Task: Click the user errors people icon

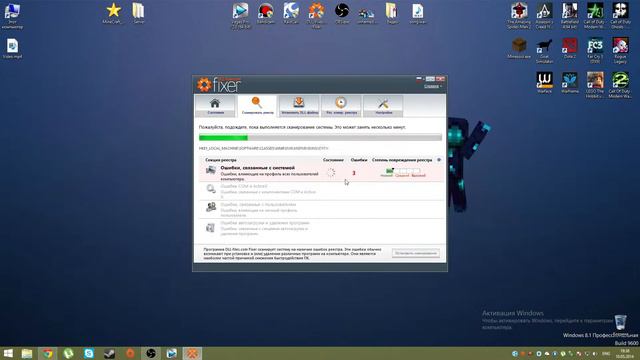Action: coord(211,207)
